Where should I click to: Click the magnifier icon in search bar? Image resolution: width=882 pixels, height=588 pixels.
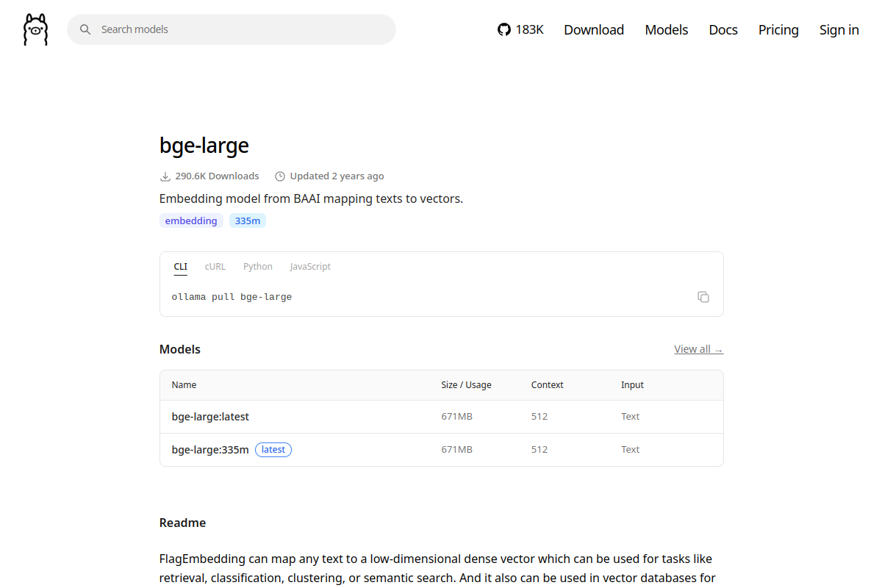[85, 29]
